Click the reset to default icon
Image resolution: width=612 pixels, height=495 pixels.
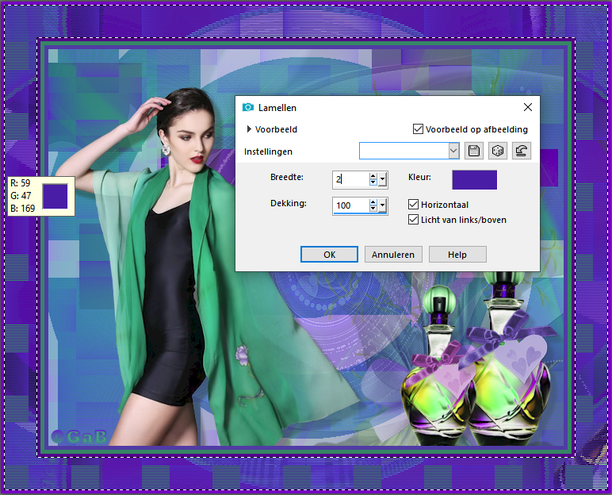[521, 151]
